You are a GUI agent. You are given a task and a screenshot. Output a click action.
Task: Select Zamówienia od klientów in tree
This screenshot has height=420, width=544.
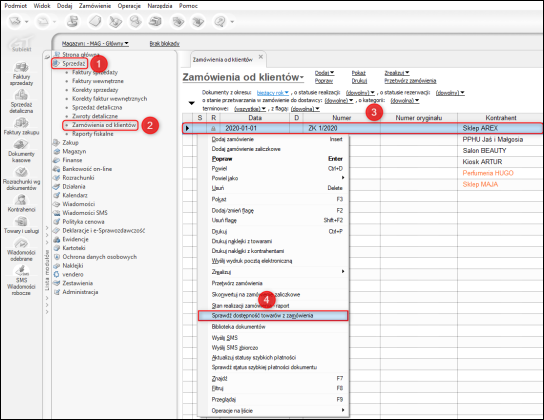coord(104,125)
